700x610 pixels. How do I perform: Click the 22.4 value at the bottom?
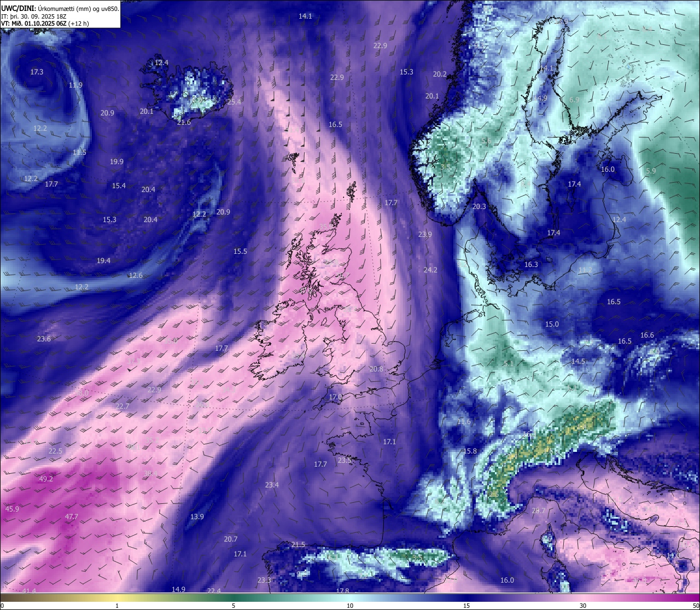click(x=214, y=591)
